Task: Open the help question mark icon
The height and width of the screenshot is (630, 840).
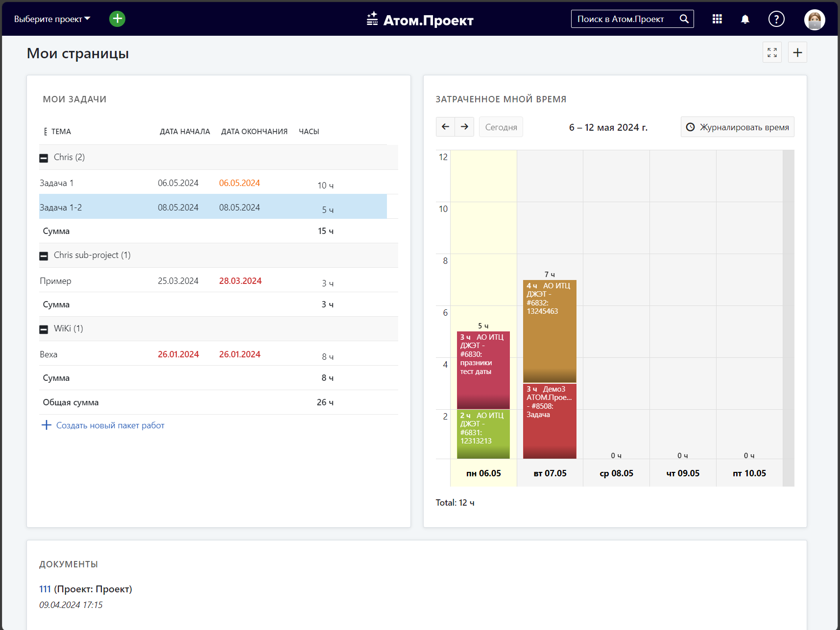Action: 776,19
